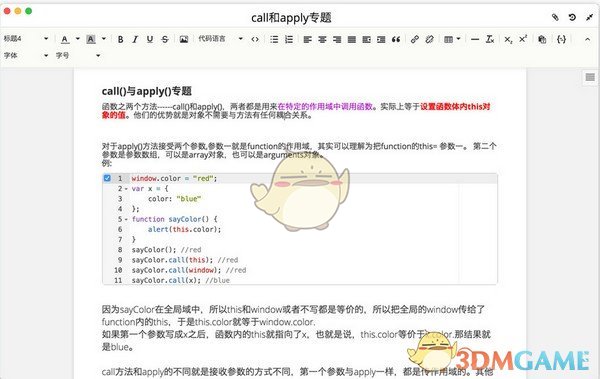The height and width of the screenshot is (379, 600).
Task: Click code line sayColor.call(window)
Action: pyautogui.click(x=189, y=270)
